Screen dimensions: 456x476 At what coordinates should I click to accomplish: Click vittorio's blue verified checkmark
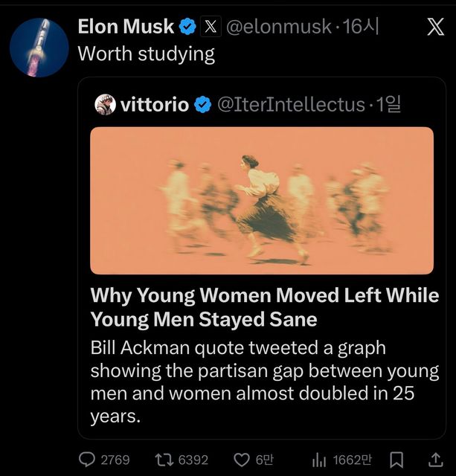pos(202,105)
